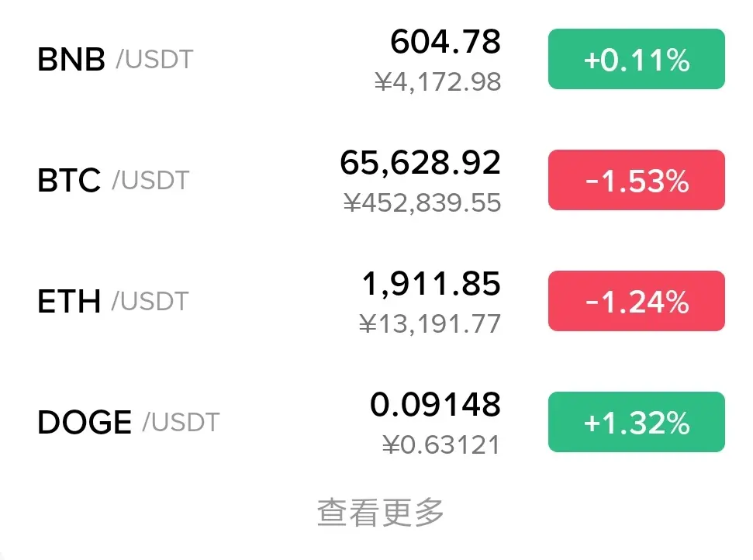
Task: Open the DOGE/USDT trading pair
Action: pos(377,422)
